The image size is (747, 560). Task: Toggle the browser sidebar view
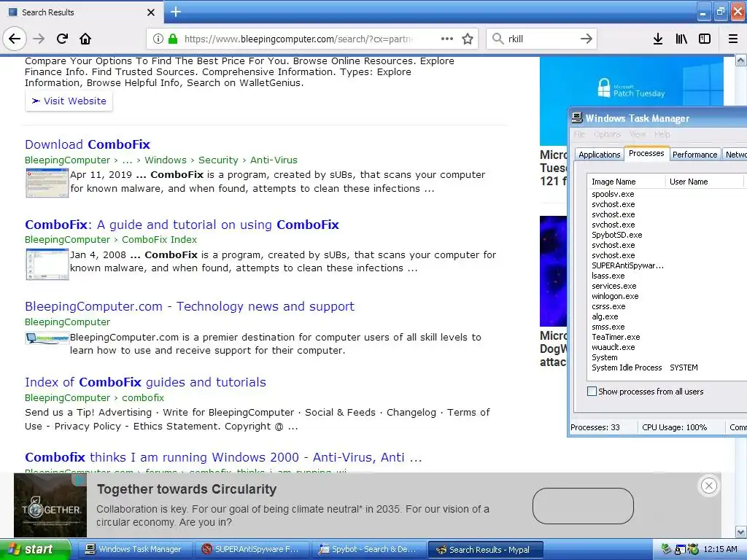tap(705, 39)
